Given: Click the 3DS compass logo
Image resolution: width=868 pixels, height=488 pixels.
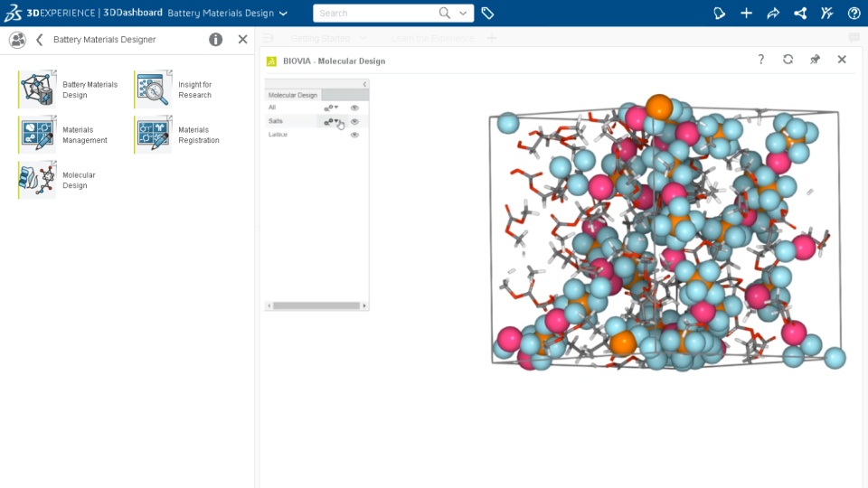Looking at the screenshot, I should pos(13,13).
